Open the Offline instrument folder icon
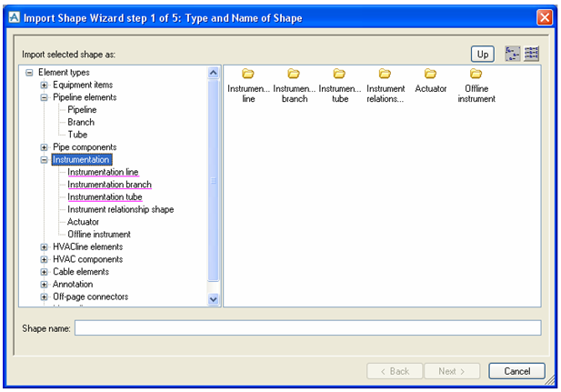This screenshot has width=561, height=392. coord(476,74)
